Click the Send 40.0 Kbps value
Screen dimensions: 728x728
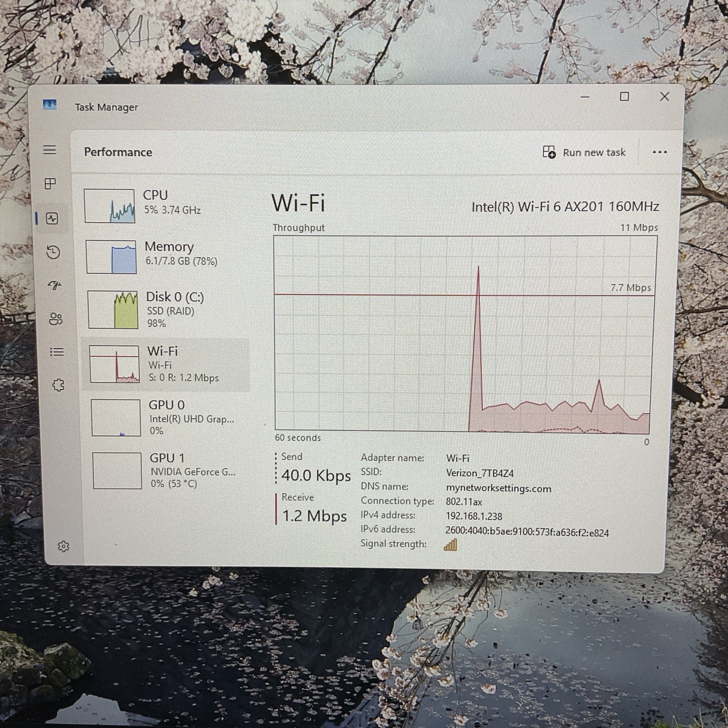coord(316,475)
